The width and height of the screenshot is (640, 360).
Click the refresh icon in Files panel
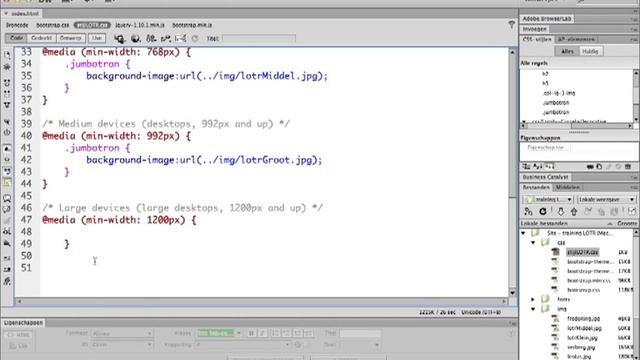[542, 211]
